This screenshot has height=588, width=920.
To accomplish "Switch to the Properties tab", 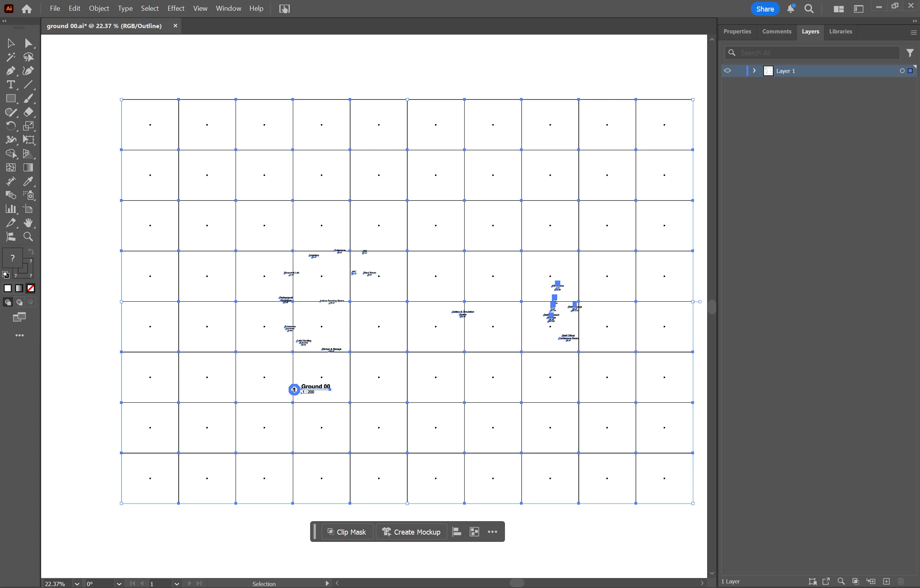I will pos(737,32).
